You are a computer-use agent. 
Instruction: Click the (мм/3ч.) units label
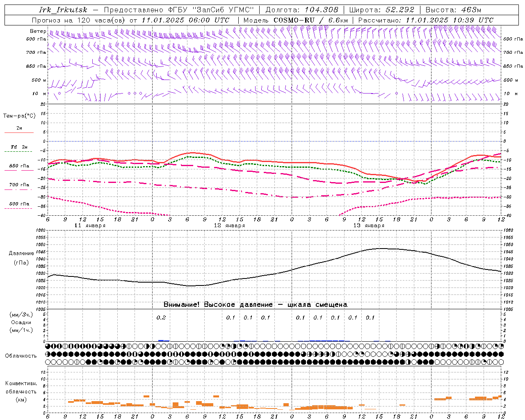21,315
